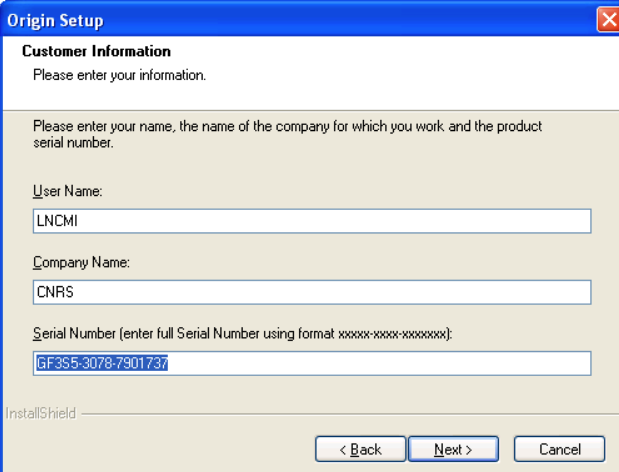Cancel the Origin Setup installation
This screenshot has height=472, width=619.
[560, 449]
